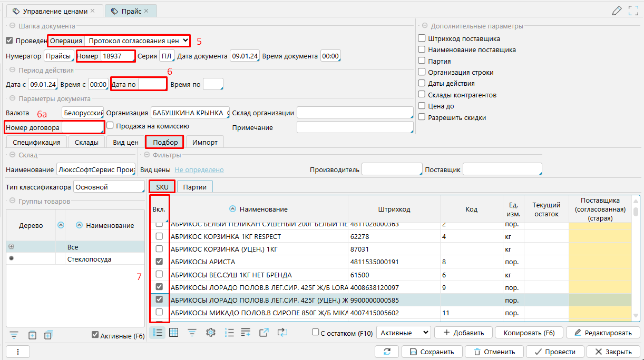The image size is (644, 360).
Task: Click the filter icon under the product table
Action: pyautogui.click(x=192, y=332)
